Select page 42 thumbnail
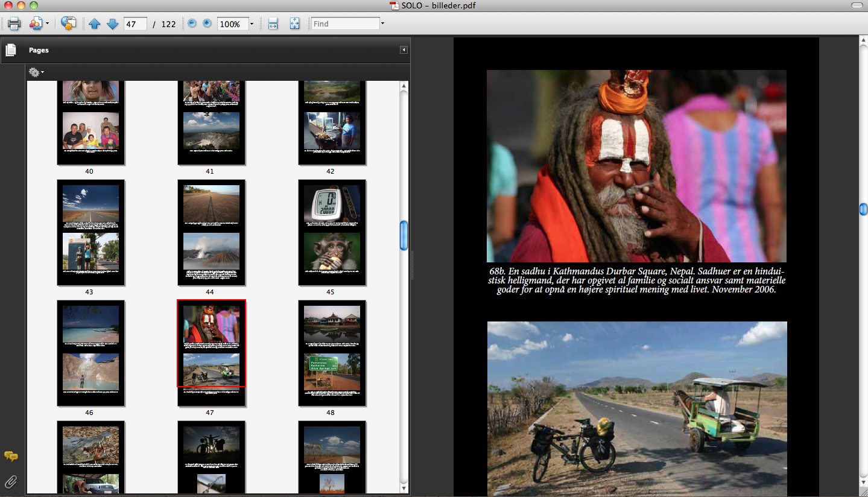 tap(332, 122)
